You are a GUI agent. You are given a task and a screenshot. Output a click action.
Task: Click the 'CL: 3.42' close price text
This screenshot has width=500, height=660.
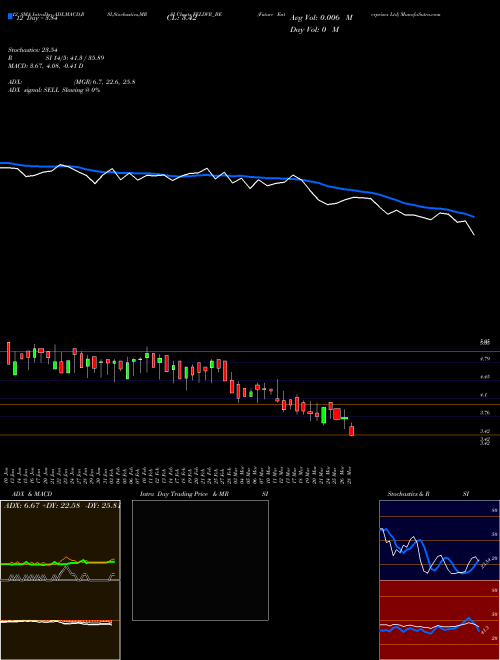click(181, 18)
